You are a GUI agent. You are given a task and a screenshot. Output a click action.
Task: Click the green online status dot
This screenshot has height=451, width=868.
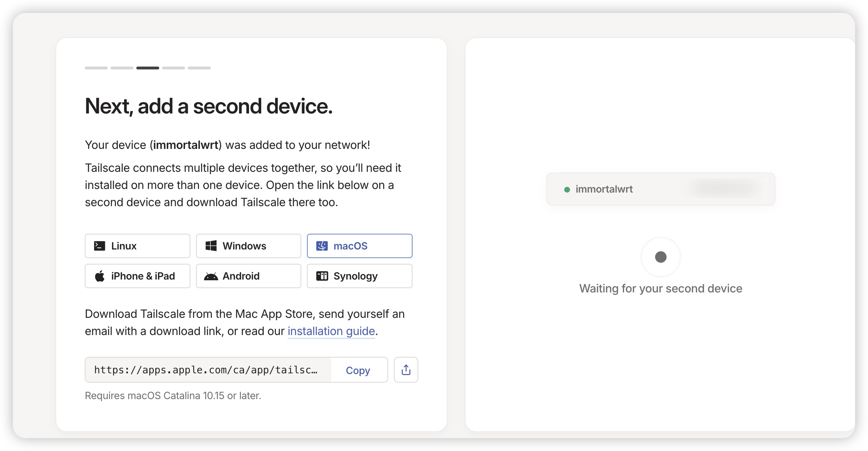[567, 189]
